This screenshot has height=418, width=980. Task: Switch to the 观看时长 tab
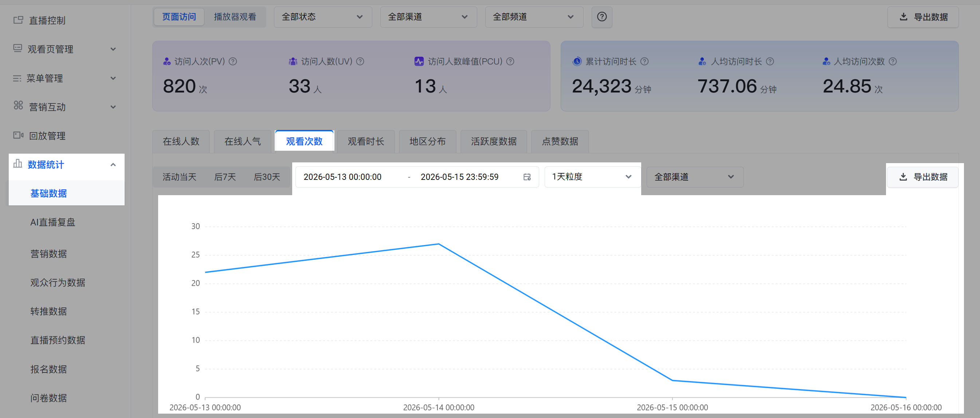click(x=366, y=141)
